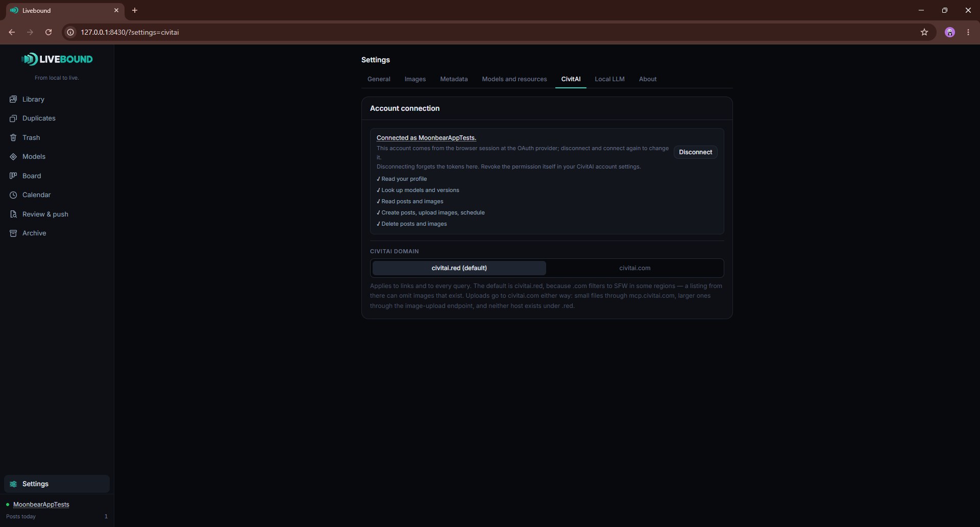This screenshot has height=527, width=980.
Task: Click 'Delete posts and images' line
Action: click(412, 224)
